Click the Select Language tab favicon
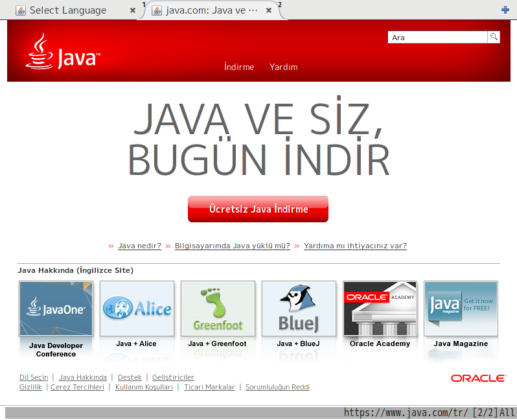This screenshot has width=517, height=420. (21, 10)
